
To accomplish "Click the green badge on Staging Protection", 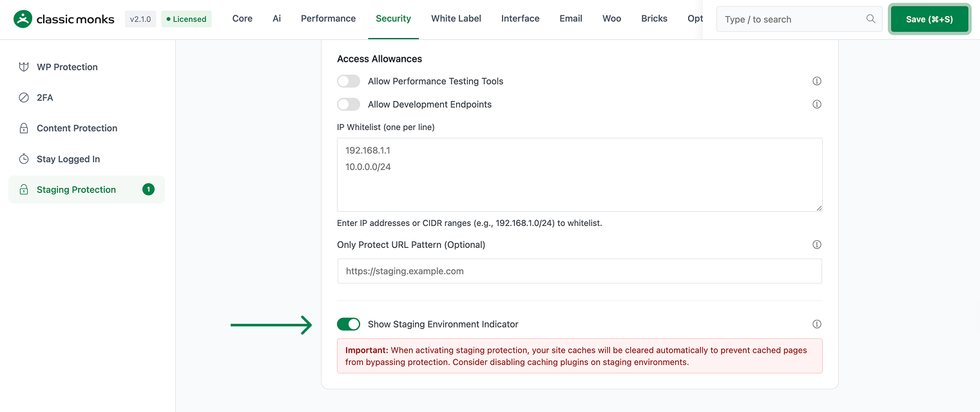I will pos(148,189).
